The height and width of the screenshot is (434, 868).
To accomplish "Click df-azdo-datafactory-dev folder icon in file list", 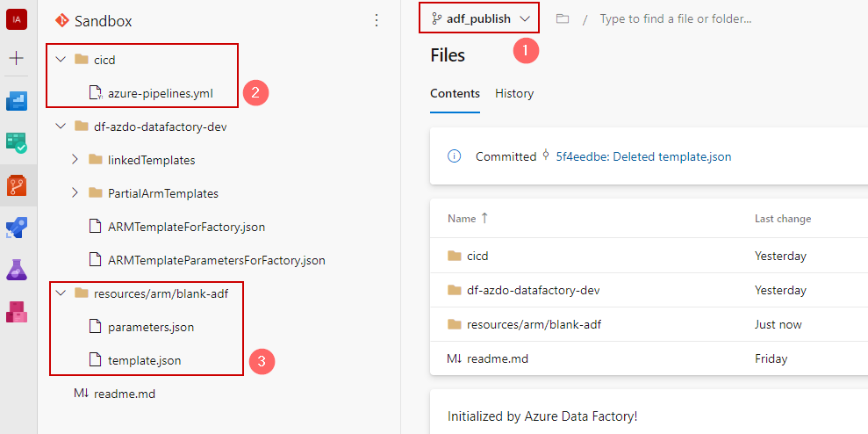I will click(x=455, y=290).
